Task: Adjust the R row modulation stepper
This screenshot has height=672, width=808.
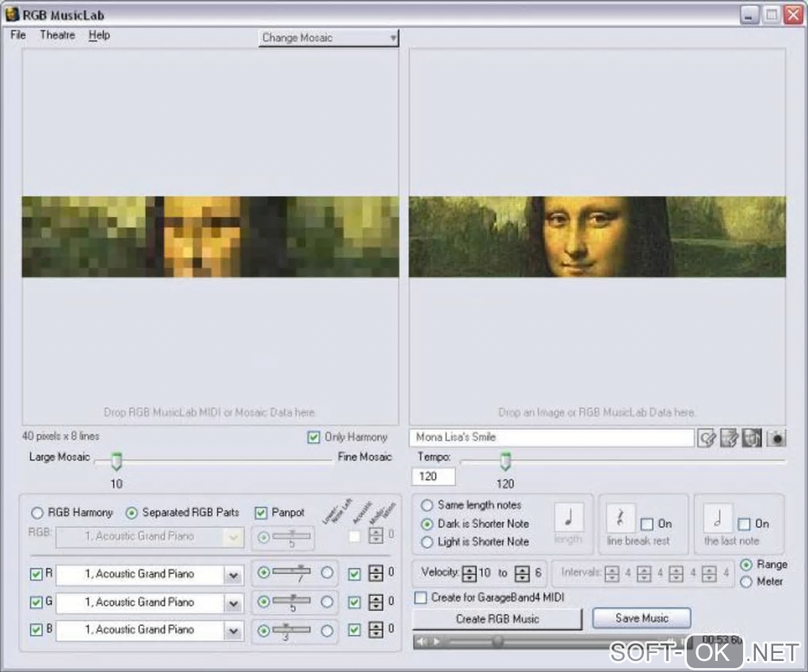Action: [376, 573]
